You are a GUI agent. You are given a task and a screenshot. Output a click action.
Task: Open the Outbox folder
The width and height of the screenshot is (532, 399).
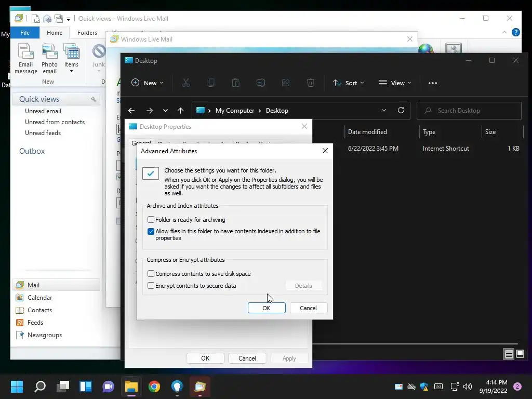click(32, 151)
